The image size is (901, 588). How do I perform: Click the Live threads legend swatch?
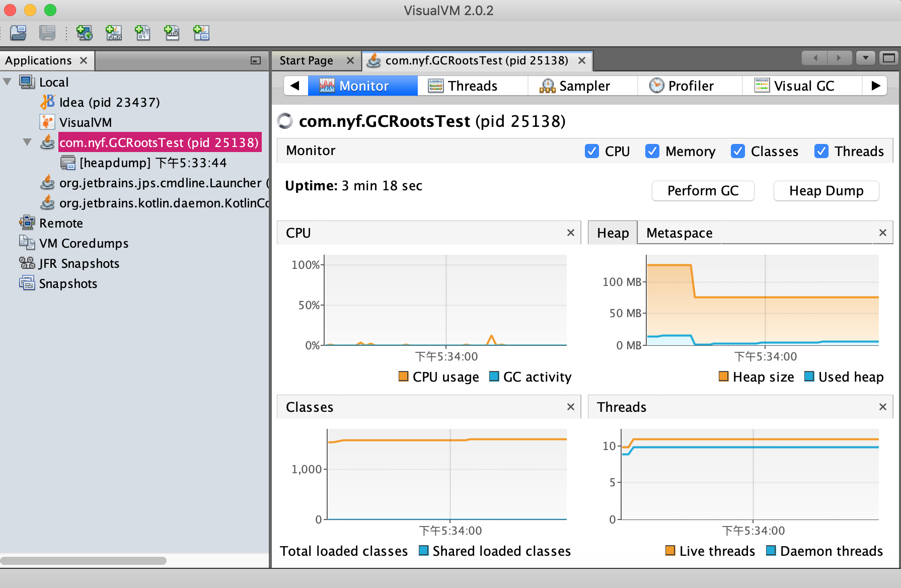click(670, 550)
